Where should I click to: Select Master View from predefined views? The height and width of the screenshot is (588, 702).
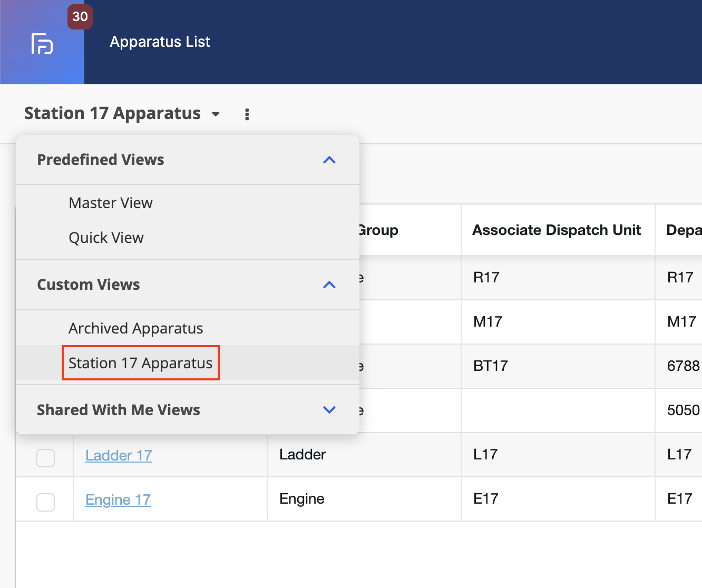[x=111, y=203]
